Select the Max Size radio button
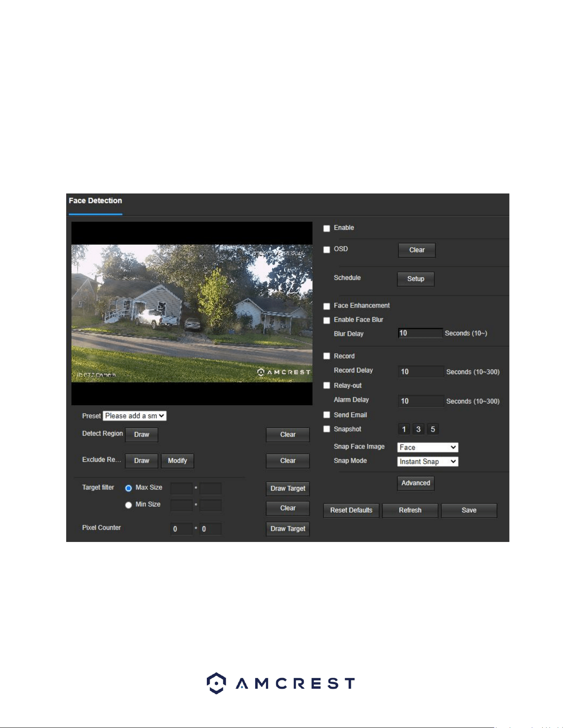 tap(128, 488)
